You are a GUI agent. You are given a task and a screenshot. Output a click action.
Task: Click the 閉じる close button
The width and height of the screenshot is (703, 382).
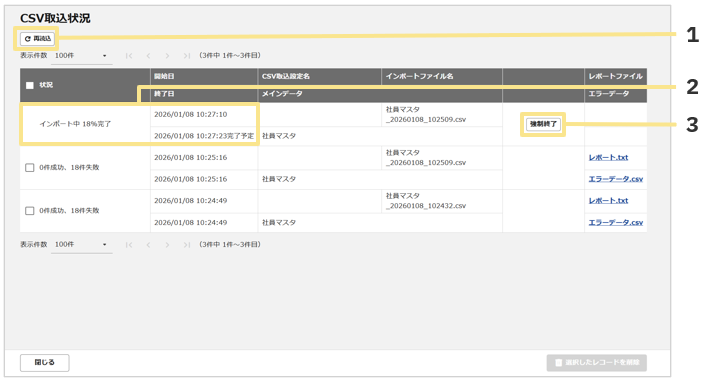44,363
